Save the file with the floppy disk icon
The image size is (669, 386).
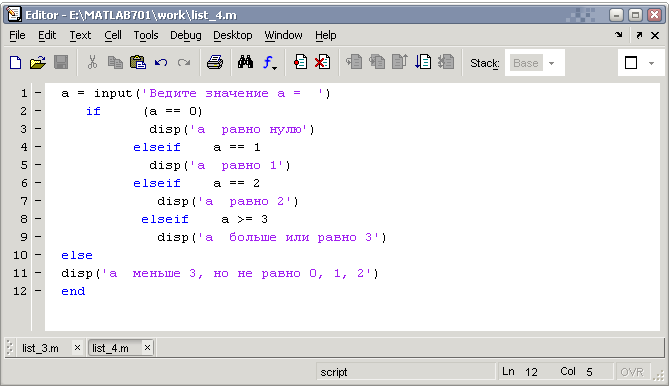point(61,63)
